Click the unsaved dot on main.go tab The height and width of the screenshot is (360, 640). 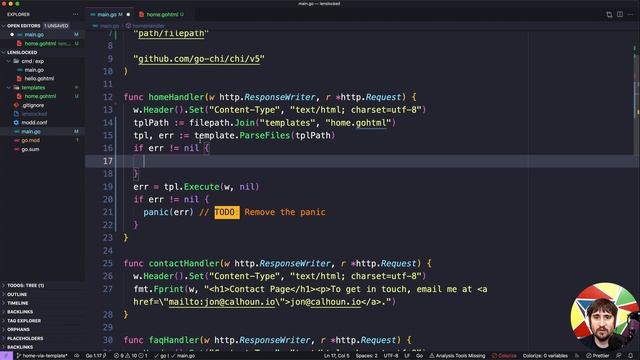tap(128, 14)
